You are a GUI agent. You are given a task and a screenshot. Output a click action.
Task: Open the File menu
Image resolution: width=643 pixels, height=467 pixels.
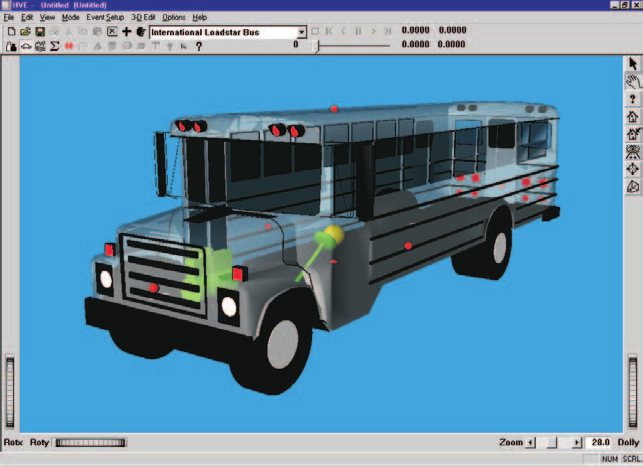(x=9, y=17)
